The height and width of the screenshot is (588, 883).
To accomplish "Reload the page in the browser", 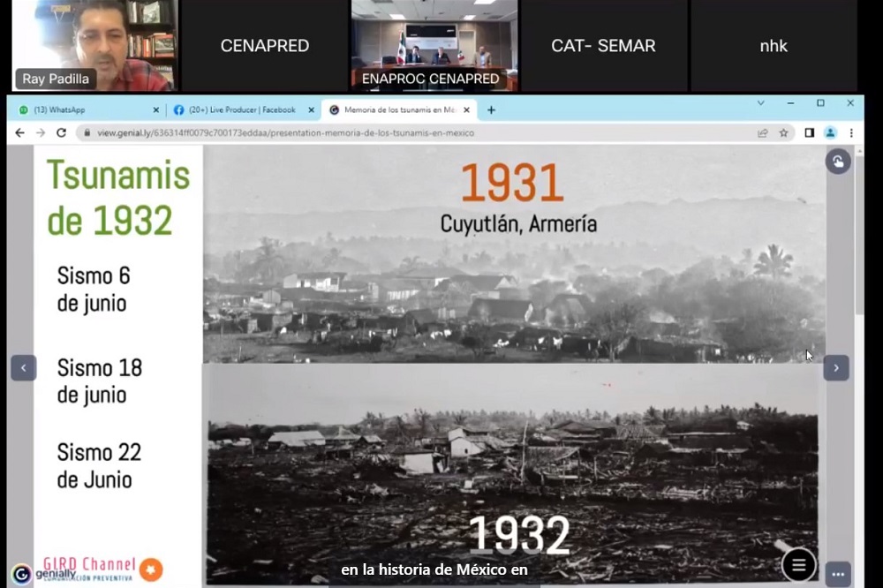I will click(x=61, y=132).
